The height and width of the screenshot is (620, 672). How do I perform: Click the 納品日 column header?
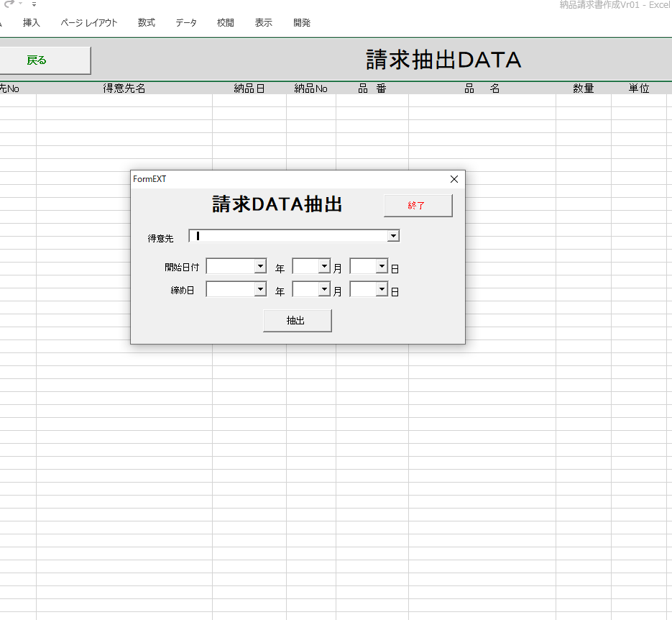[249, 88]
